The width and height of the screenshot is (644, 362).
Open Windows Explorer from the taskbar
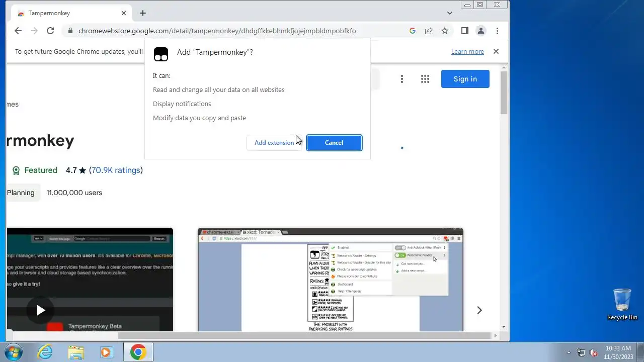(76, 352)
